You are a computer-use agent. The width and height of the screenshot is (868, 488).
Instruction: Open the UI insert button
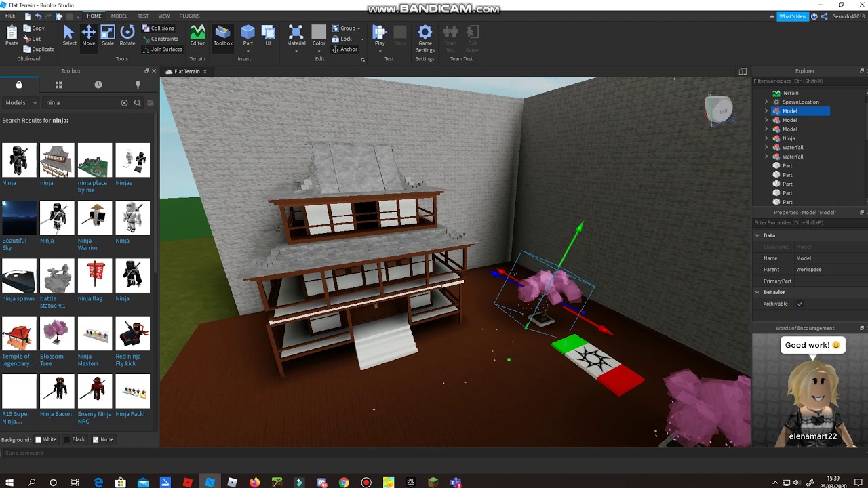pyautogui.click(x=268, y=36)
